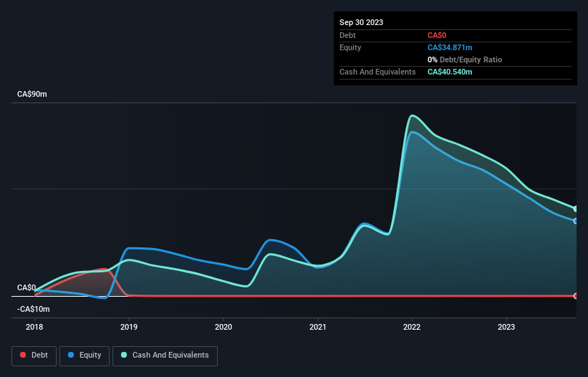Select the Equity endpoint marker at Sep 2023
Image resolution: width=588 pixels, height=377 pixels.
pyautogui.click(x=576, y=221)
